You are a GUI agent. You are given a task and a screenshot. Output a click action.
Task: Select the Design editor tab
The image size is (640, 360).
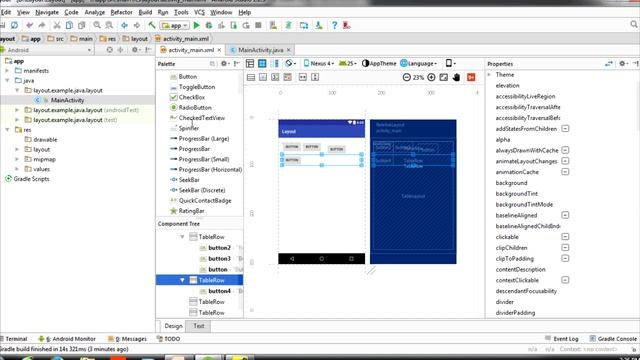[x=173, y=326]
